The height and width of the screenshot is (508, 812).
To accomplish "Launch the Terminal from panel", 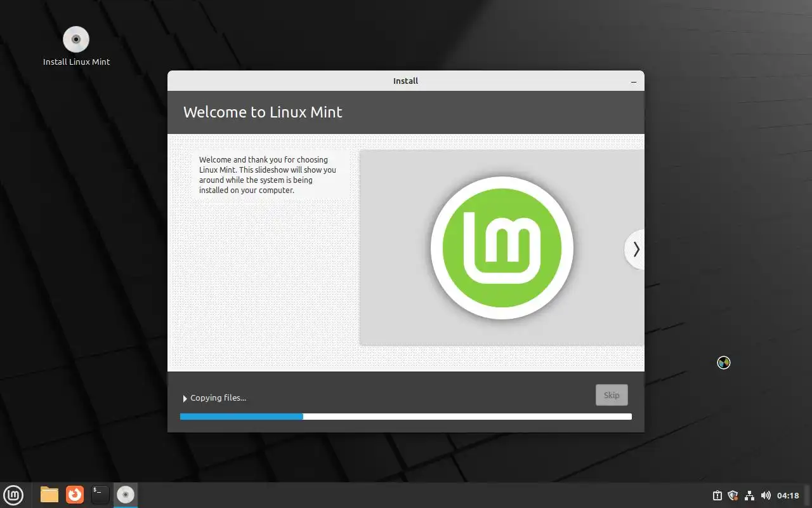I will 100,495.
